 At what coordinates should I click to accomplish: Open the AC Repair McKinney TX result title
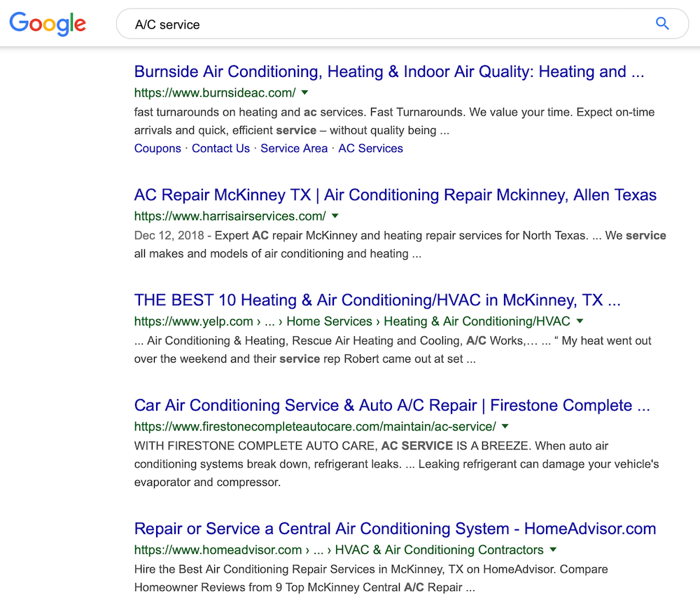[395, 195]
